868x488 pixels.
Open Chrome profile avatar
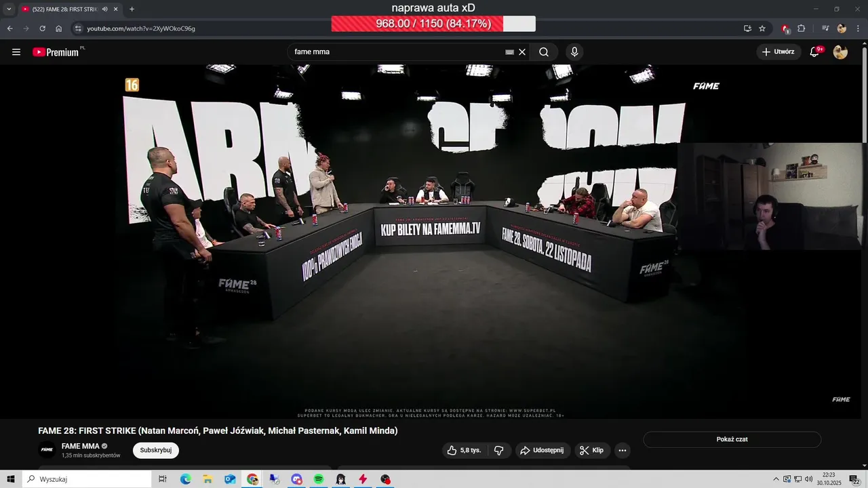(x=842, y=28)
